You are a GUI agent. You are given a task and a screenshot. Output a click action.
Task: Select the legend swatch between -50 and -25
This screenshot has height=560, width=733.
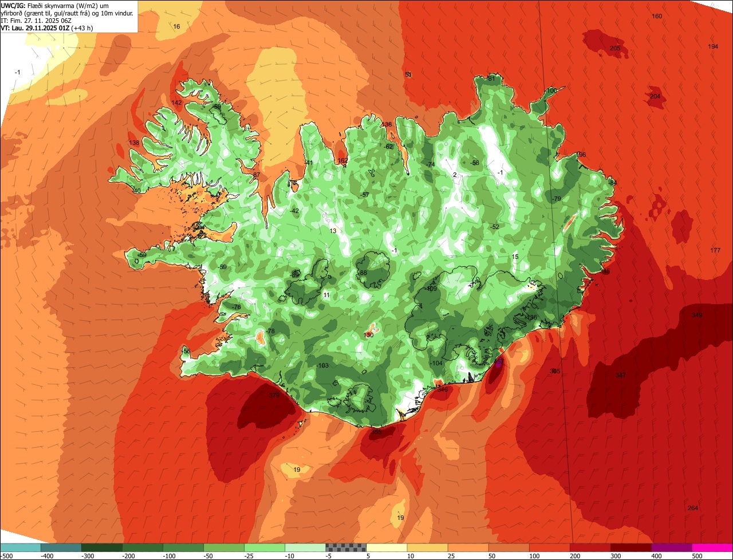pos(224,547)
